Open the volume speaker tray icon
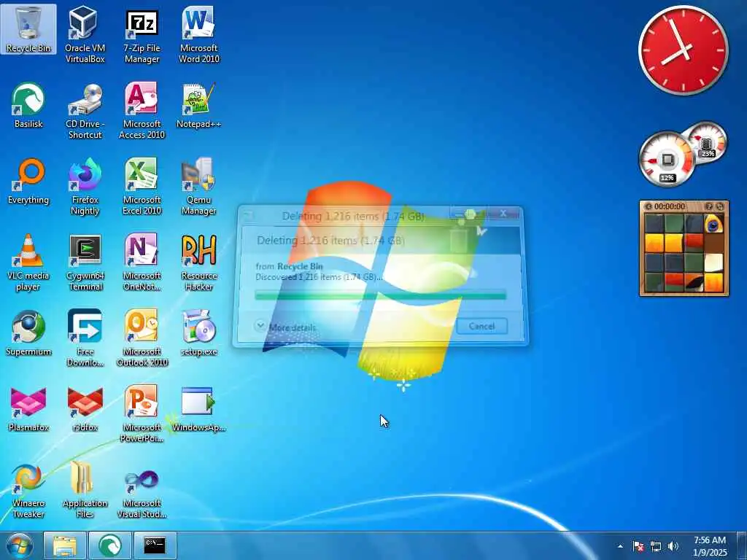The image size is (747, 560). [x=673, y=546]
